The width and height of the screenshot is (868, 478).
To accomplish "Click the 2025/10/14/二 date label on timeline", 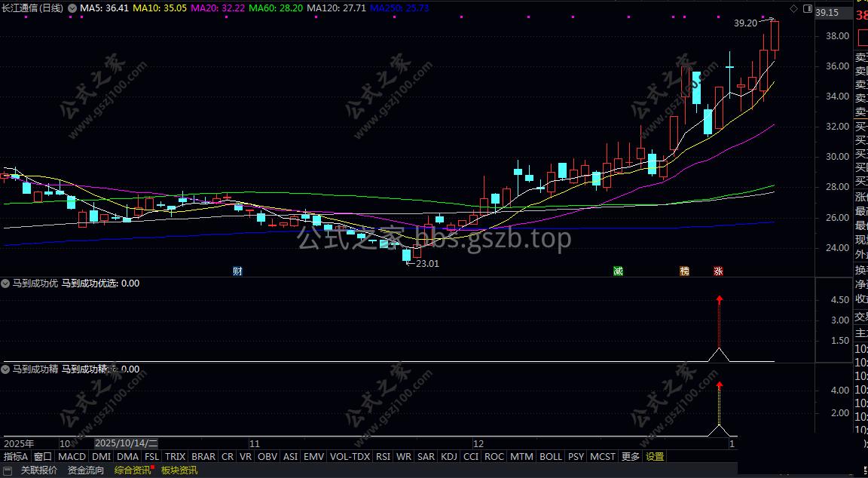I will click(x=127, y=443).
